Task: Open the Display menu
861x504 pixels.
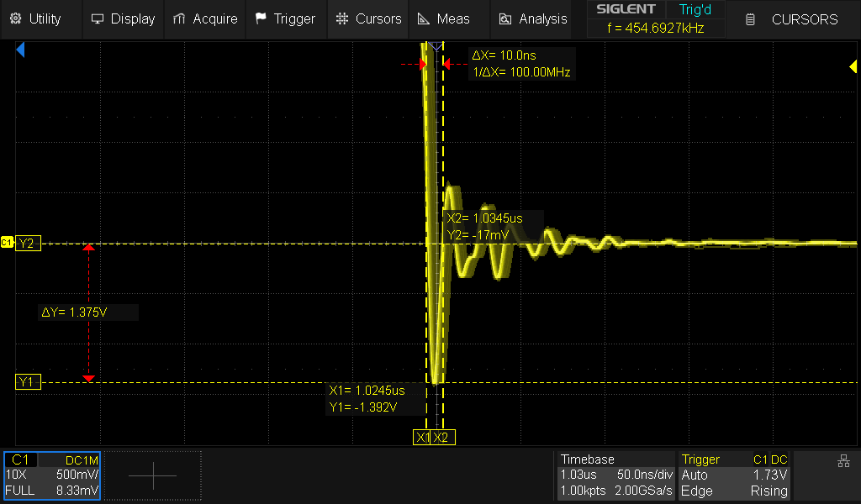Action: coord(123,18)
